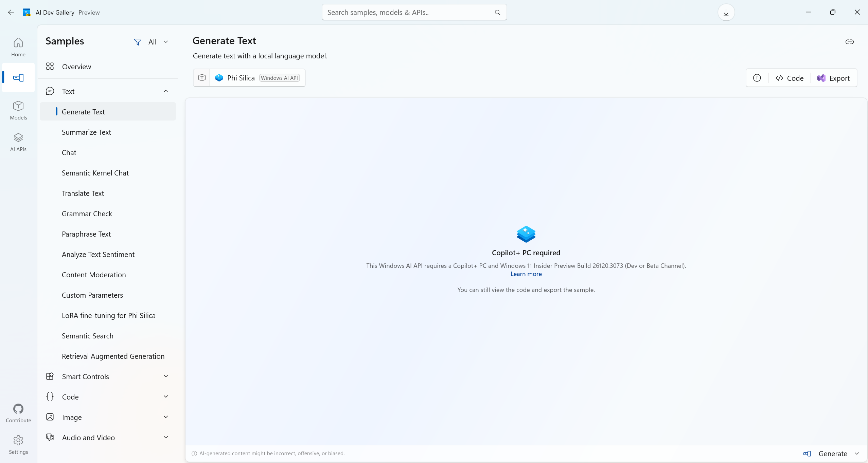Open the Custom Parameters sample
868x463 pixels.
(x=108, y=295)
